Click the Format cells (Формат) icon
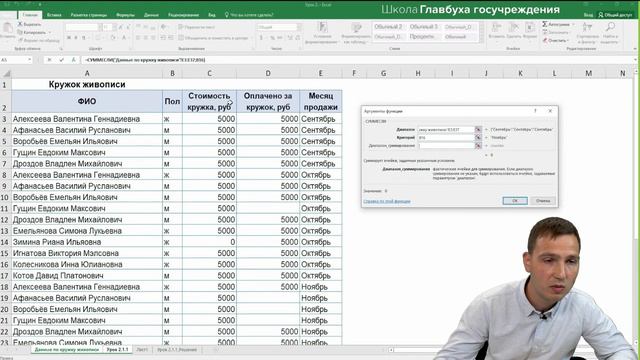 (530, 28)
